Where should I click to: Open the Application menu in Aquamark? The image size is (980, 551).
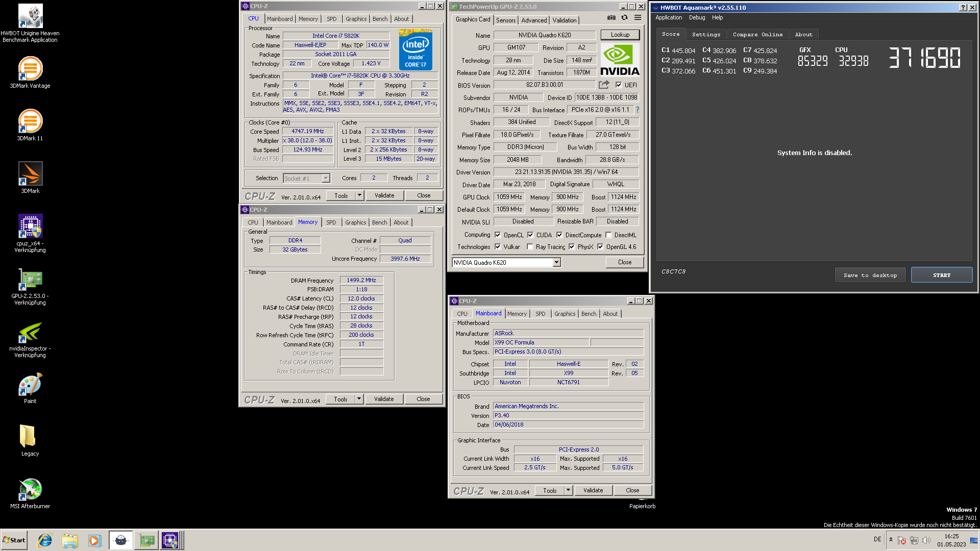click(669, 17)
